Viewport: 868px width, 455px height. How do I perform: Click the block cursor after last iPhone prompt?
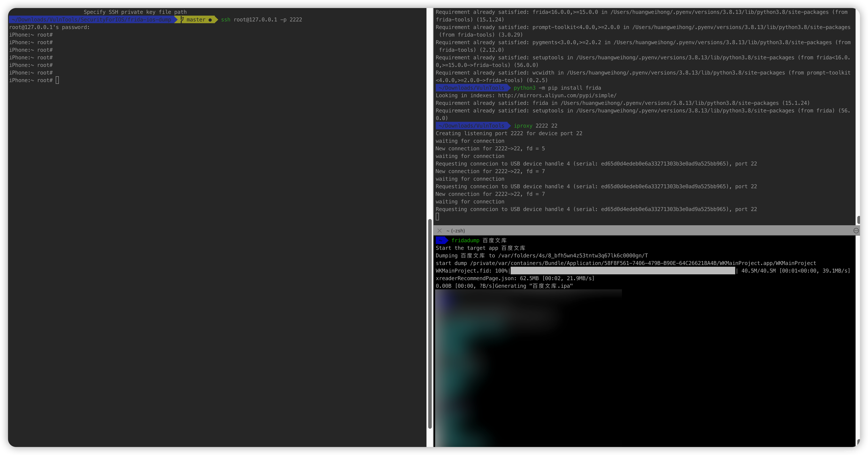click(57, 80)
